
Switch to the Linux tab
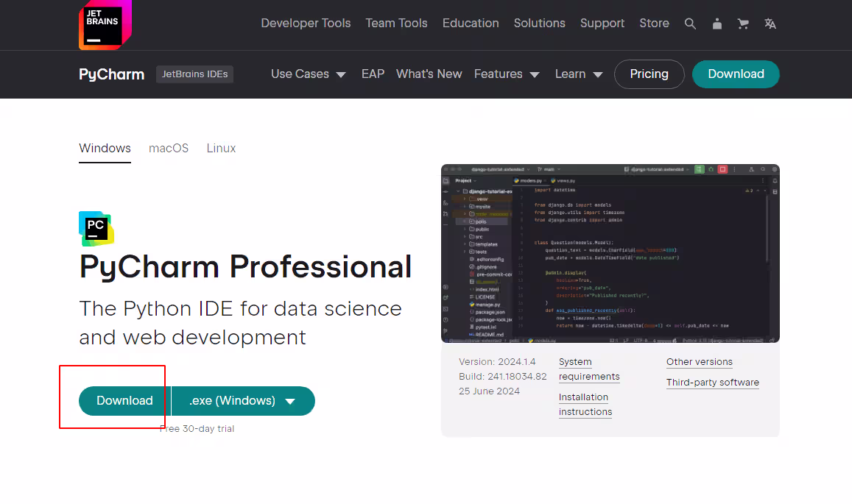pyautogui.click(x=221, y=149)
